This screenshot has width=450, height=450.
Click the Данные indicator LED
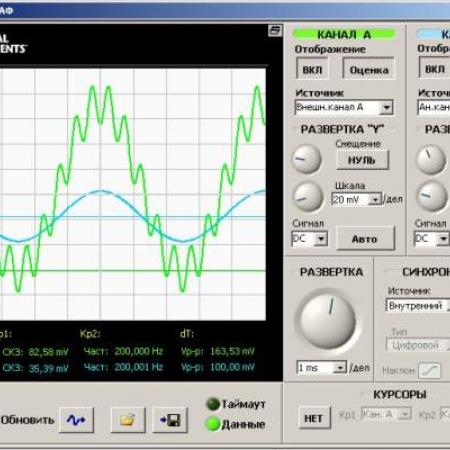coord(213,424)
